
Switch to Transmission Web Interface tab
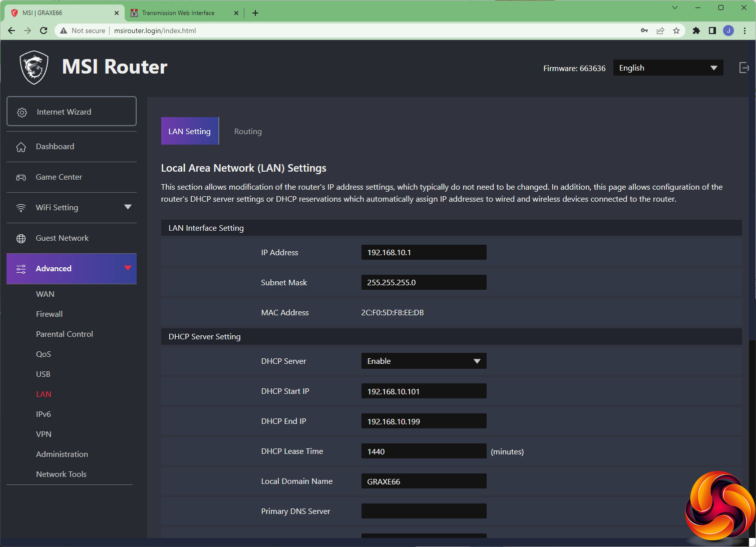coord(178,13)
